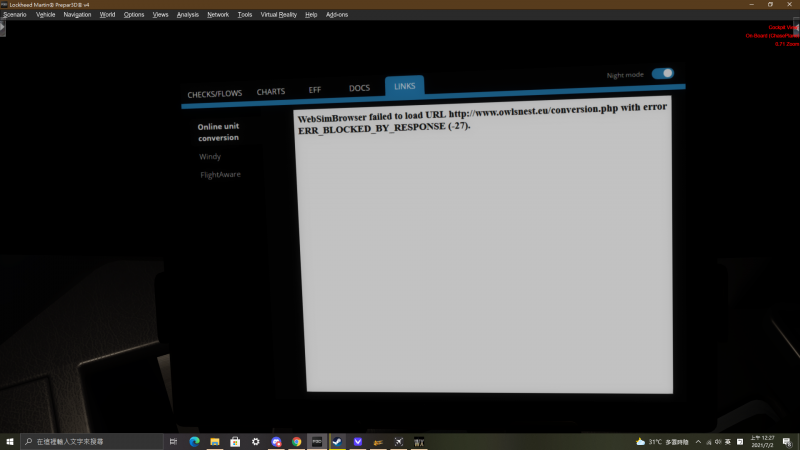Open the weather widget showing 31°C
Viewport: 800px width, 450px height.
click(x=662, y=442)
